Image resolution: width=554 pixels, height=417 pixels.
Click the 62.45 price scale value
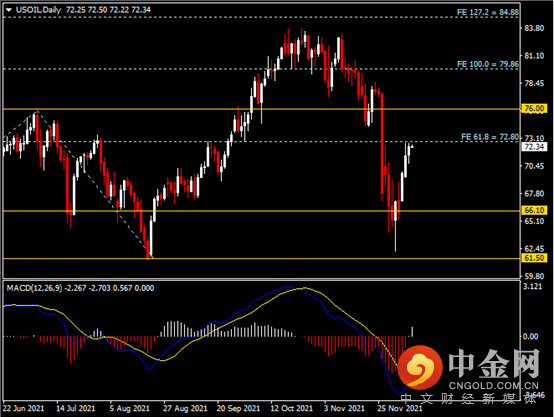pos(534,249)
